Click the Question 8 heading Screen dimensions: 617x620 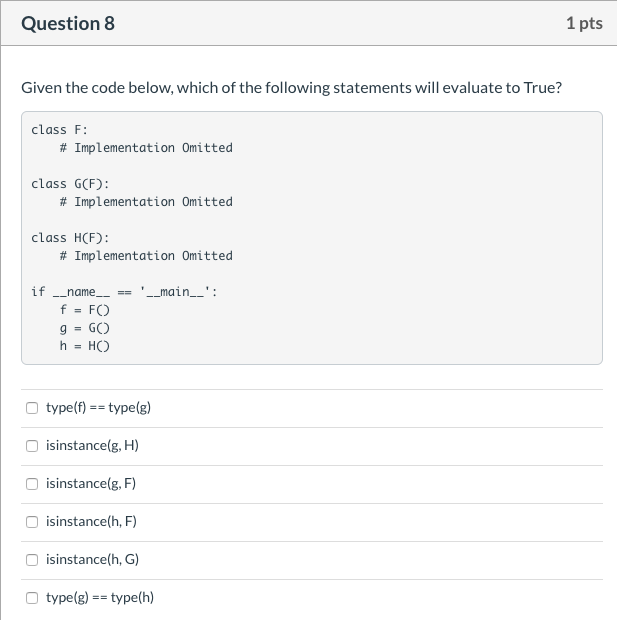point(68,23)
